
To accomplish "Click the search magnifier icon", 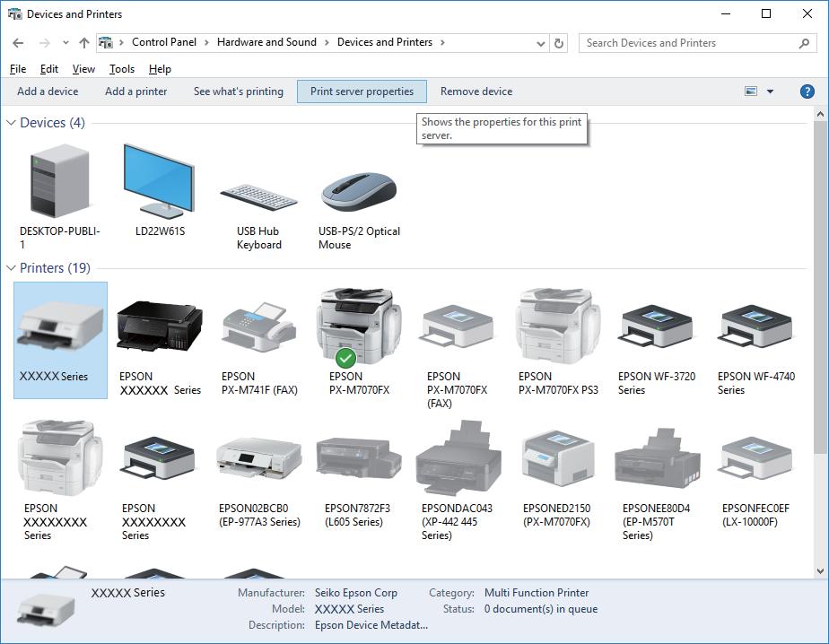I will pyautogui.click(x=804, y=43).
